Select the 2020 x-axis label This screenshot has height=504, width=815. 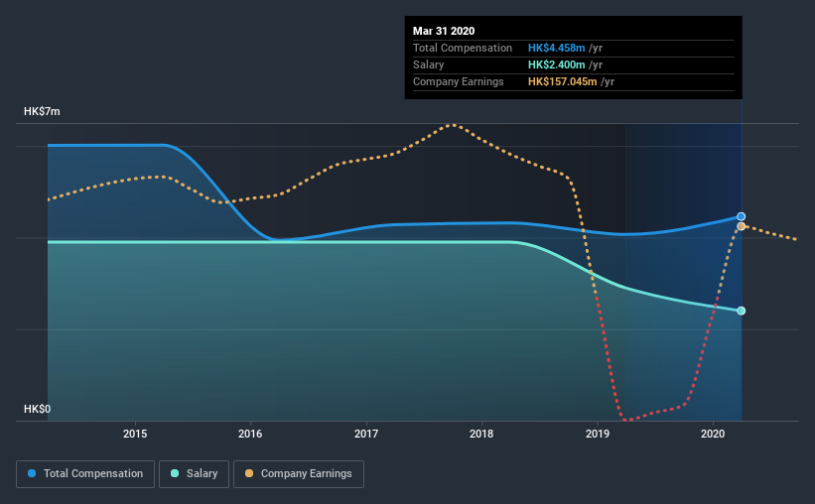[713, 434]
